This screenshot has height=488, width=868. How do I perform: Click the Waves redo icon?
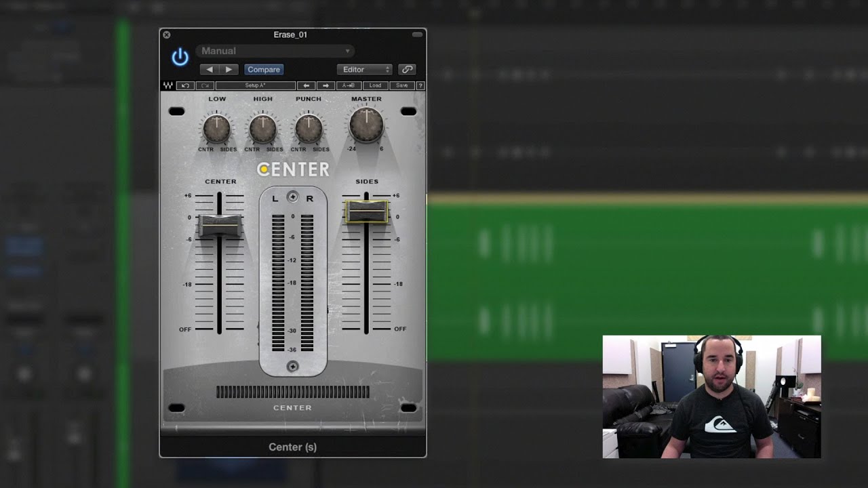point(205,85)
